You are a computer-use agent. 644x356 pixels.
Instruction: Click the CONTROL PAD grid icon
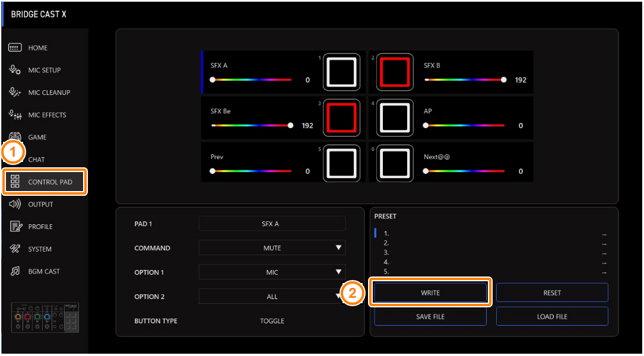pos(15,182)
